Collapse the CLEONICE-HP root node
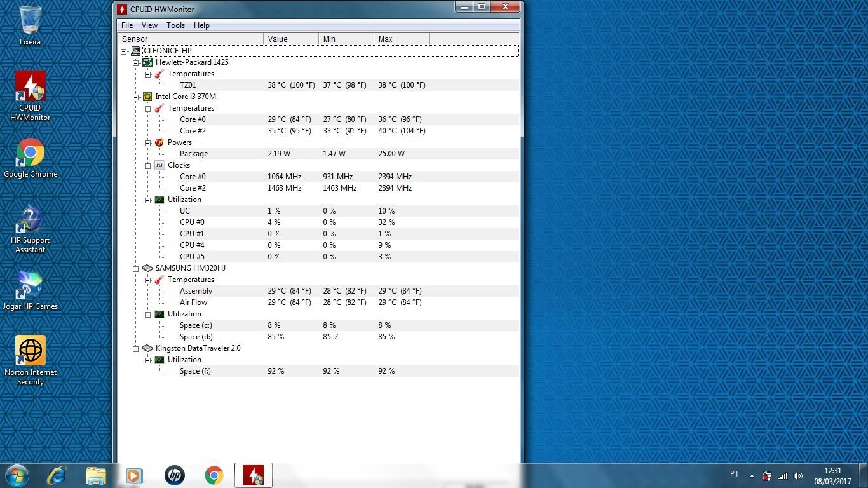The image size is (868, 488). pyautogui.click(x=124, y=51)
